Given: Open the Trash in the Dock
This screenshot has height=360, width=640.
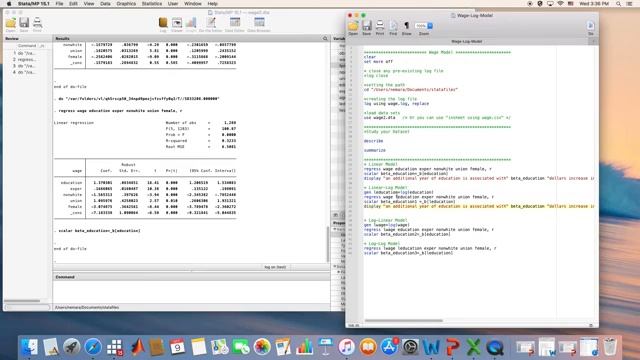Looking at the screenshot, I should tap(610, 347).
